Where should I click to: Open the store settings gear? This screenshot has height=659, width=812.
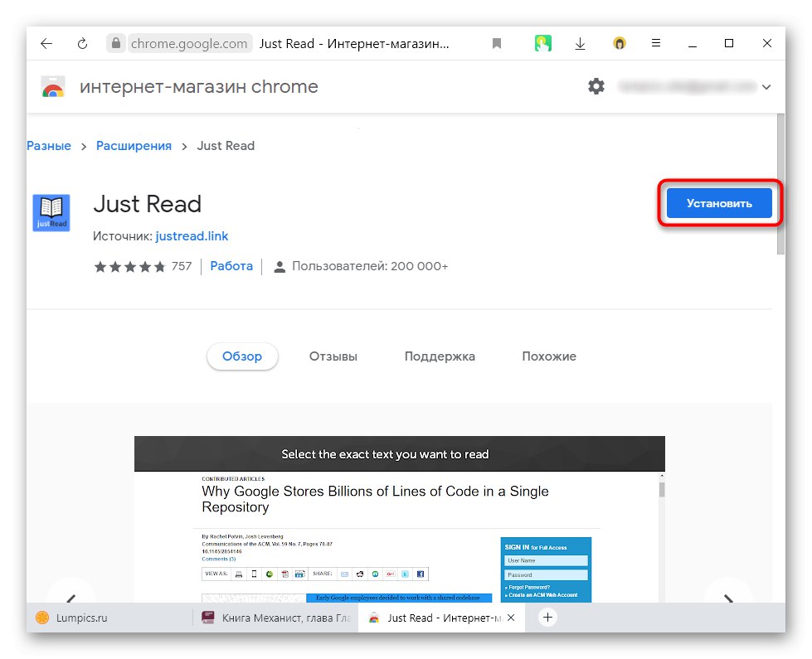[596, 86]
